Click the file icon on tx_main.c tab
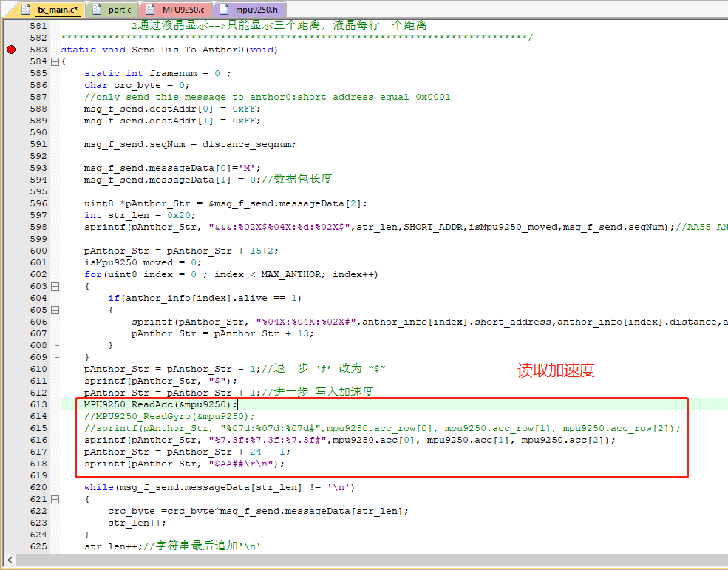Image resolution: width=728 pixels, height=570 pixels. click(x=27, y=10)
